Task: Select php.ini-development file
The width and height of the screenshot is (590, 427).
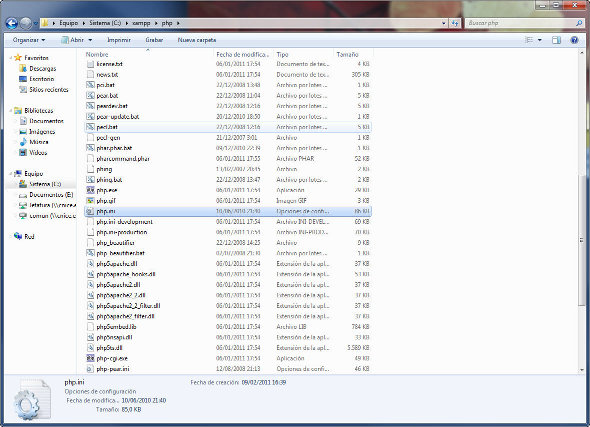Action: tap(125, 222)
